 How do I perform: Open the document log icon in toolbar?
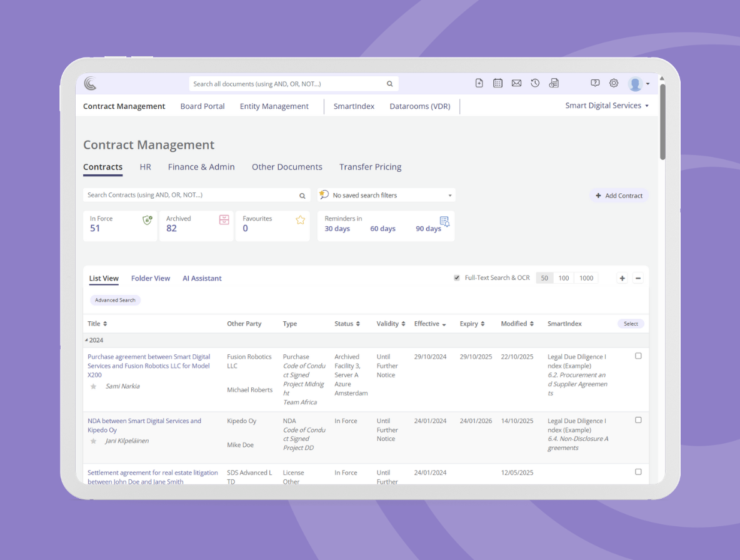tap(554, 82)
